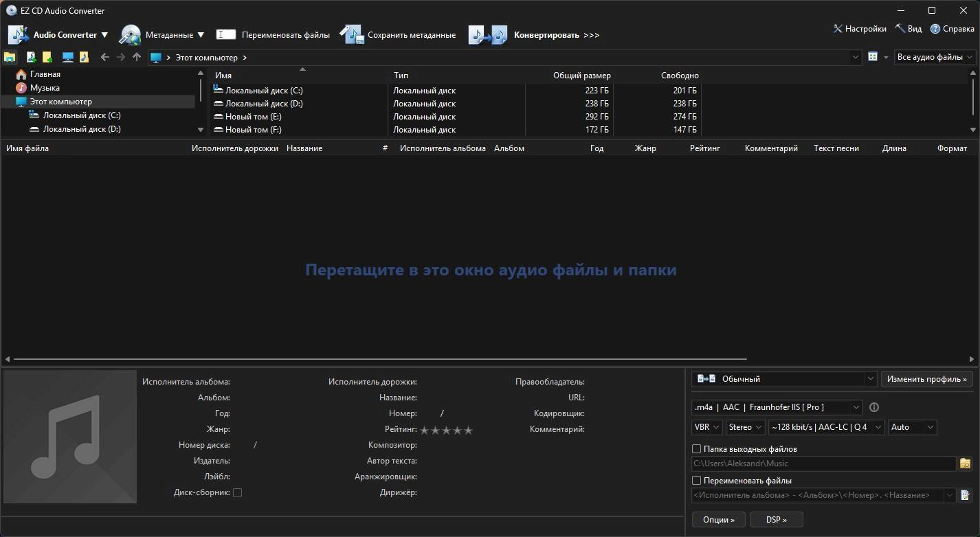Open the Auto sample rate dropdown
Viewport: 980px width, 537px height.
pos(913,427)
